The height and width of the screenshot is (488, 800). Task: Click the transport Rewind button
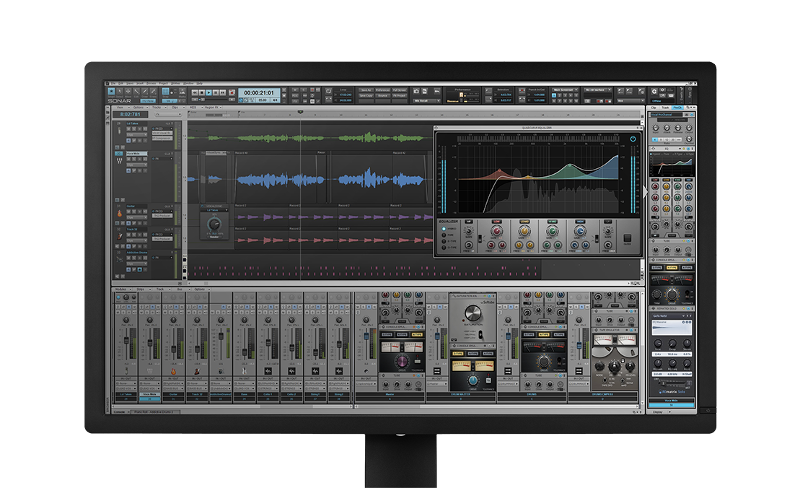195,92
